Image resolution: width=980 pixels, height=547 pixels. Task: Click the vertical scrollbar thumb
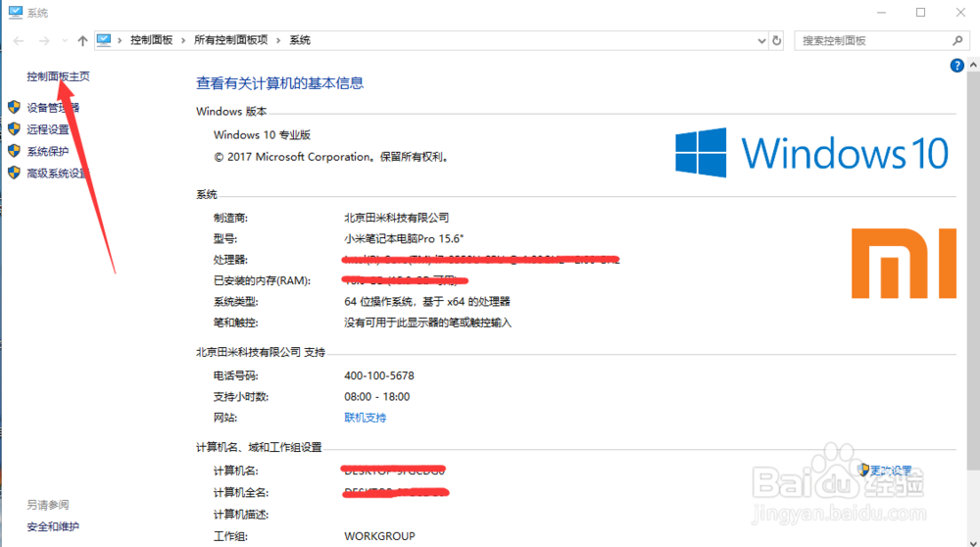973,270
